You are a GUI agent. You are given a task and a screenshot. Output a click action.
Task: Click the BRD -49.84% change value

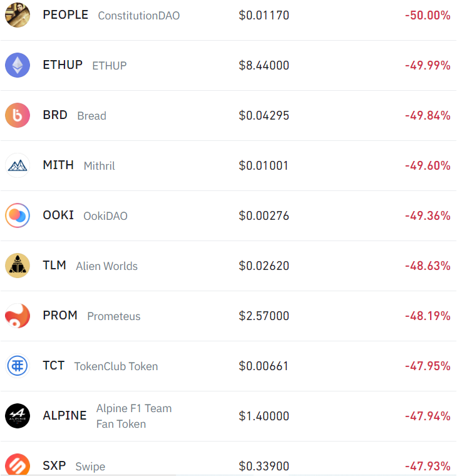(x=428, y=115)
